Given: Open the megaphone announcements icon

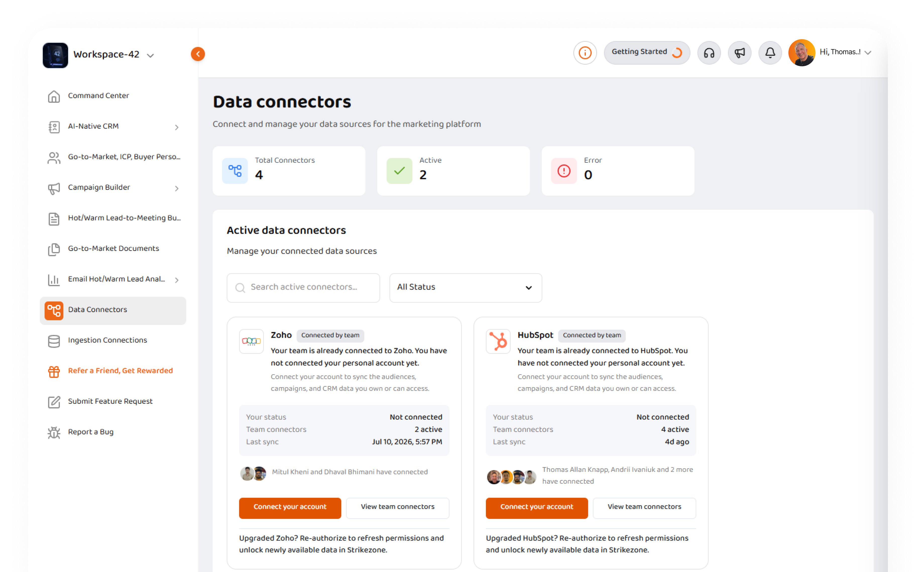Looking at the screenshot, I should (x=739, y=52).
